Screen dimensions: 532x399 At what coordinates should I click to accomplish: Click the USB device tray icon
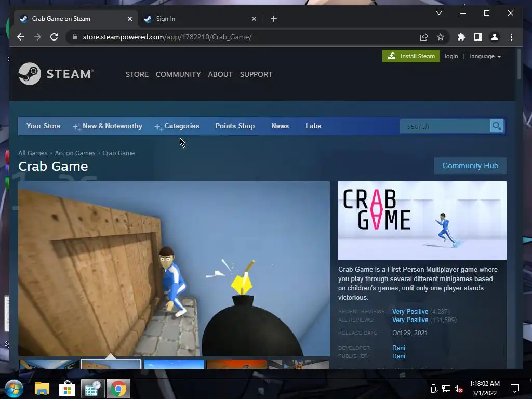434,389
